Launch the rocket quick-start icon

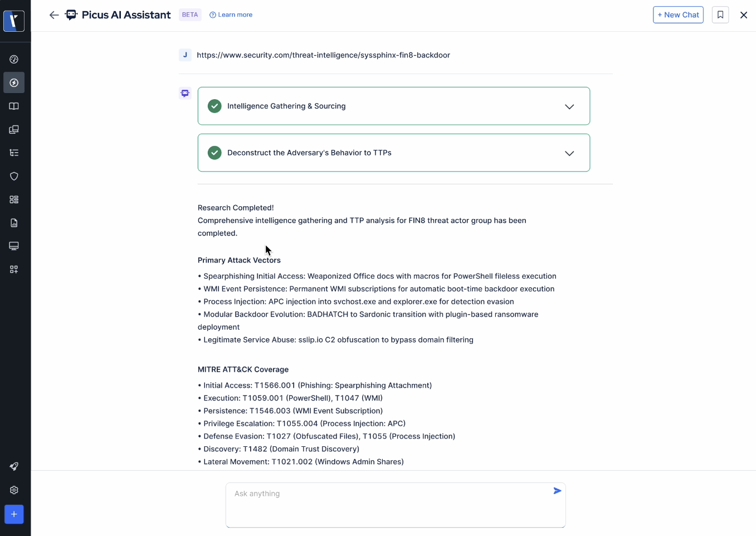(x=14, y=466)
